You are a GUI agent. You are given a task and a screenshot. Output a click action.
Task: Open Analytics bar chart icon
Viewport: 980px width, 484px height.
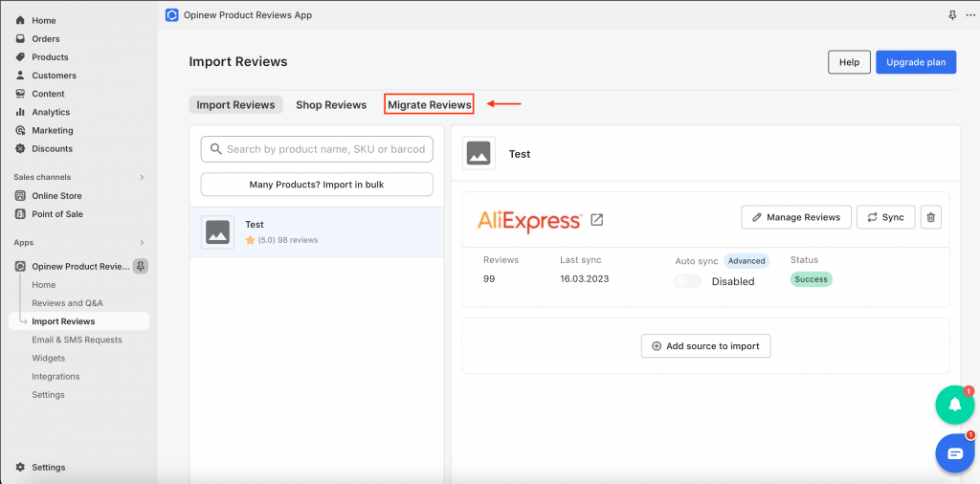point(20,112)
